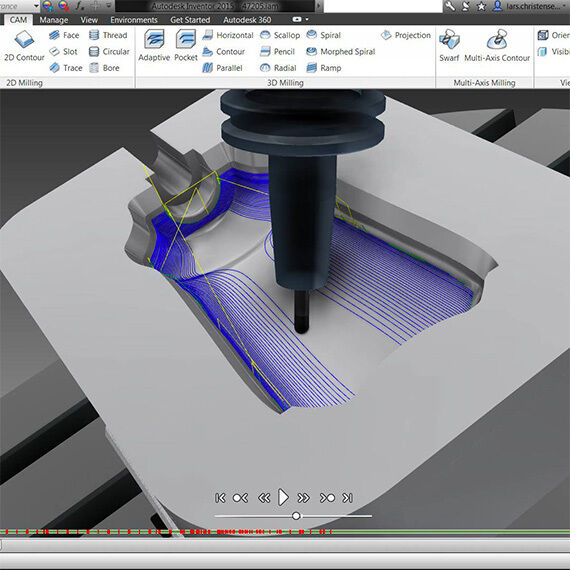Select the Scallop toolpath strategy
Image resolution: width=570 pixels, height=570 pixels.
[280, 35]
